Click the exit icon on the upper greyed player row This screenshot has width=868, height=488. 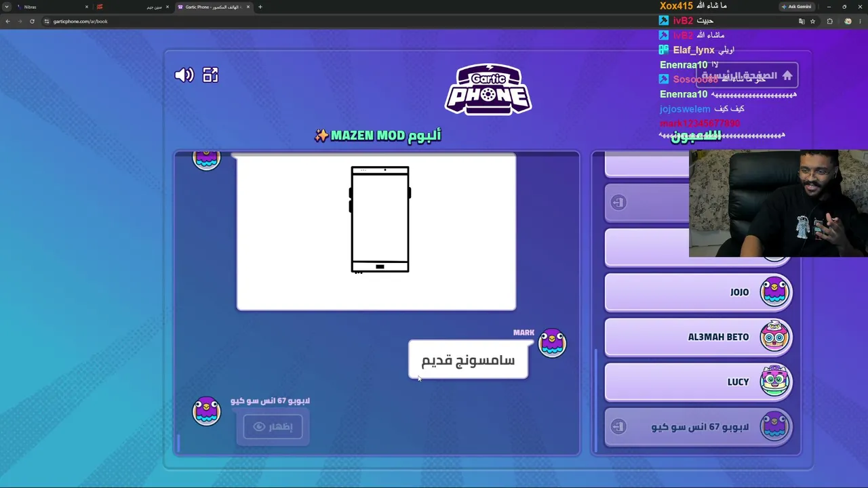(x=618, y=202)
